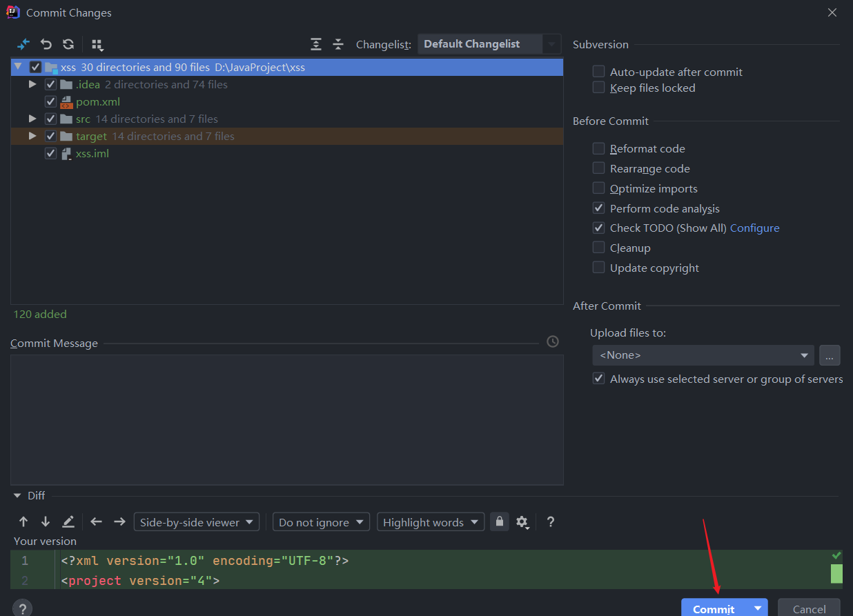This screenshot has height=616, width=853.
Task: Click the Collapse All icon
Action: pos(338,44)
